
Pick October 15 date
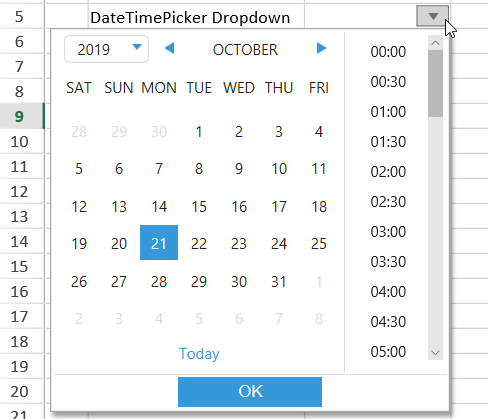coord(199,207)
